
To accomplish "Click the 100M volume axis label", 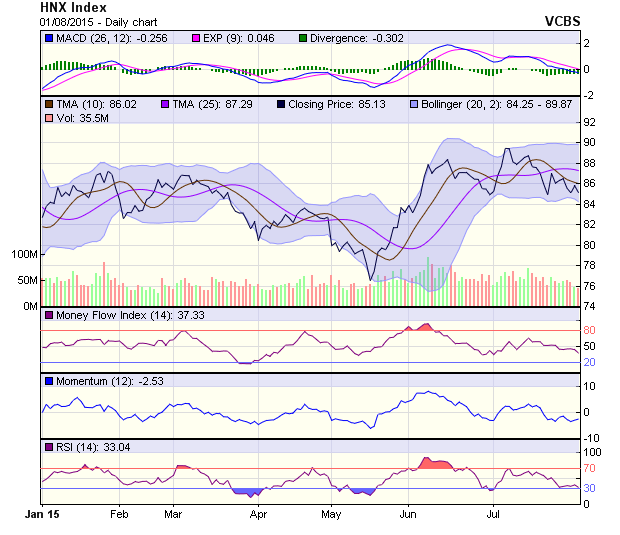I will point(24,254).
